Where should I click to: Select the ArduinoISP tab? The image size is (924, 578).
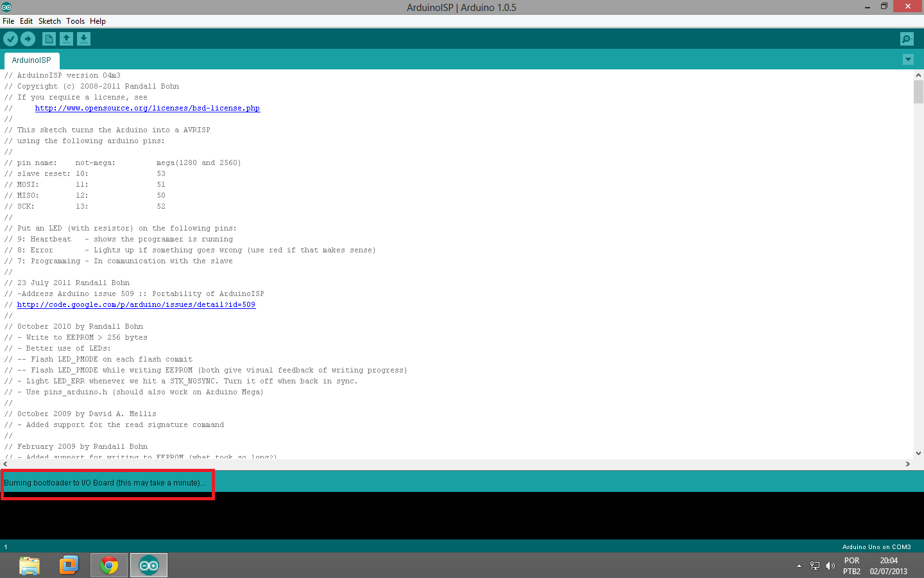31,60
